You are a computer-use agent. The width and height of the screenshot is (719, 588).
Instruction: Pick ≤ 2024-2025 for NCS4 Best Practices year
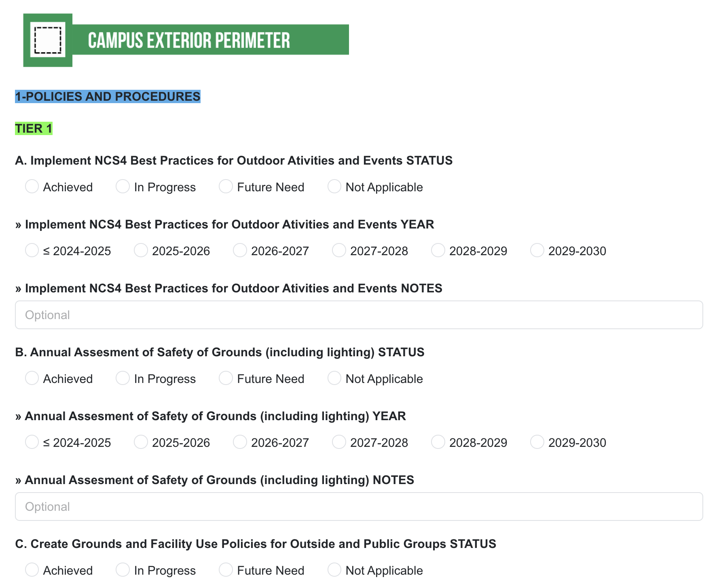pos(32,250)
